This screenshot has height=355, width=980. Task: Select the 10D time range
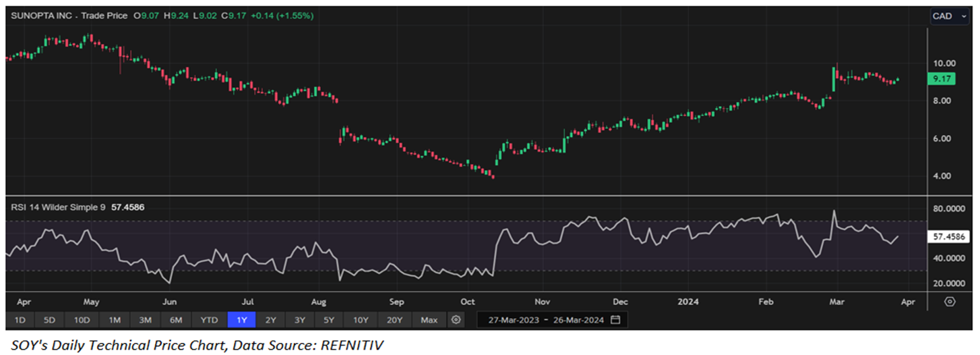[x=83, y=319]
